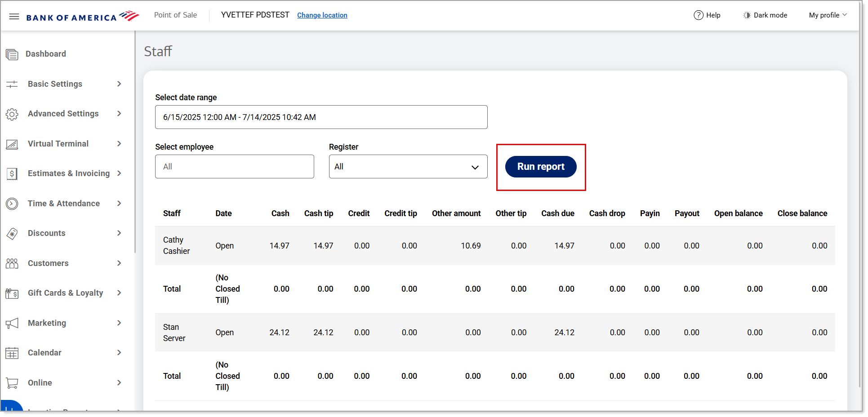868x417 pixels.
Task: Click the Payout column header
Action: click(687, 213)
